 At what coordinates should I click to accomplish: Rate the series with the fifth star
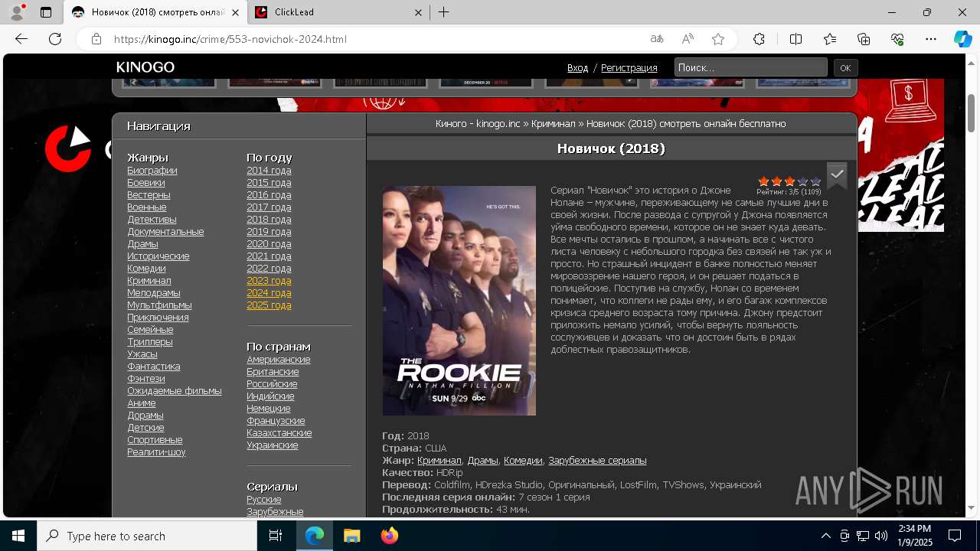[x=815, y=181]
